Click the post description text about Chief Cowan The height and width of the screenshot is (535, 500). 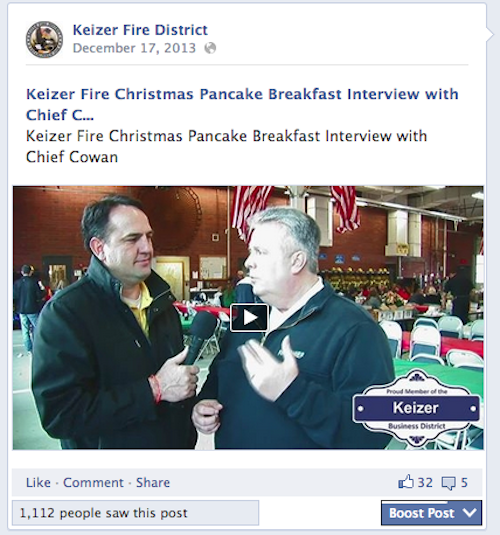pyautogui.click(x=226, y=146)
